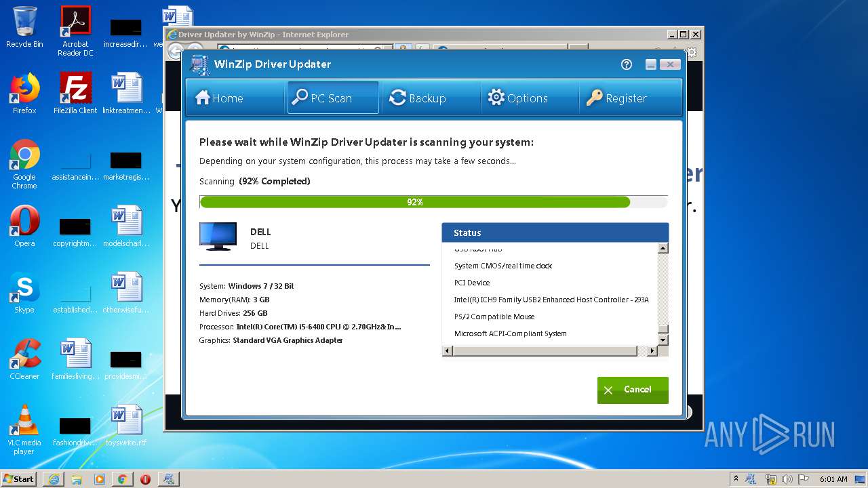Open the Recycle Bin desktop icon

tap(24, 27)
